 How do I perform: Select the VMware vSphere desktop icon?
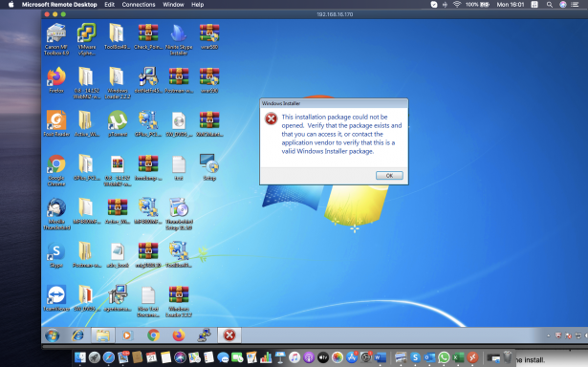click(x=87, y=39)
